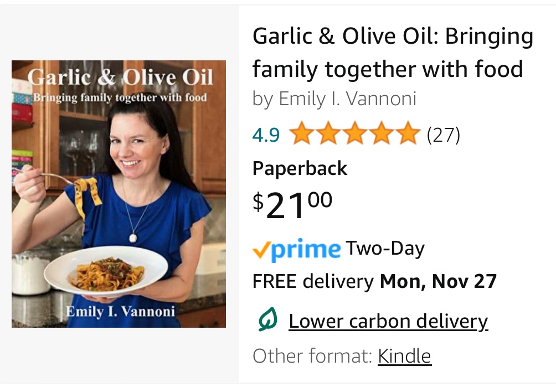Switch to the Kindle format
This screenshot has width=556, height=392.
(x=404, y=355)
